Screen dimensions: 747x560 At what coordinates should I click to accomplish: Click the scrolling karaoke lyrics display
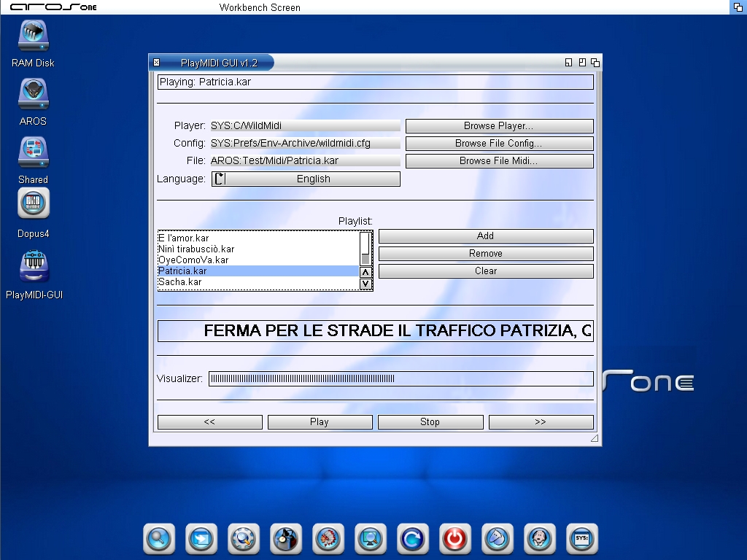point(376,331)
